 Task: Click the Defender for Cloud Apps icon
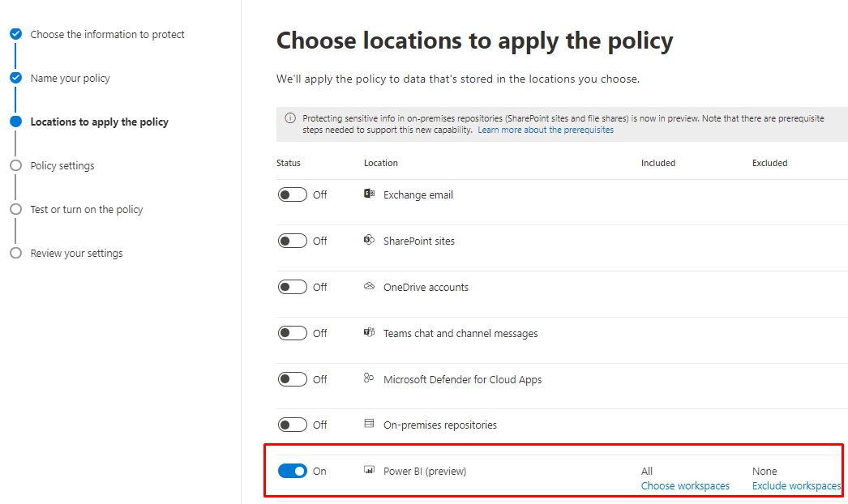(x=369, y=379)
